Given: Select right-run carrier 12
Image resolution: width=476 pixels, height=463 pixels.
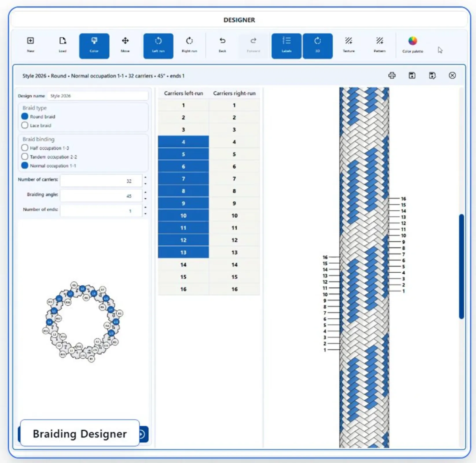Looking at the screenshot, I should click(234, 240).
